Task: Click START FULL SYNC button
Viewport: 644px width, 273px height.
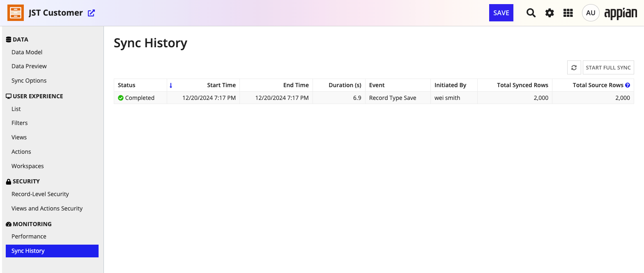Action: (x=608, y=67)
